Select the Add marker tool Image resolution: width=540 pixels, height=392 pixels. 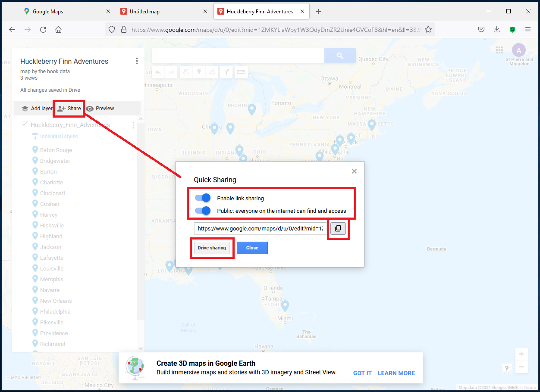(x=199, y=72)
